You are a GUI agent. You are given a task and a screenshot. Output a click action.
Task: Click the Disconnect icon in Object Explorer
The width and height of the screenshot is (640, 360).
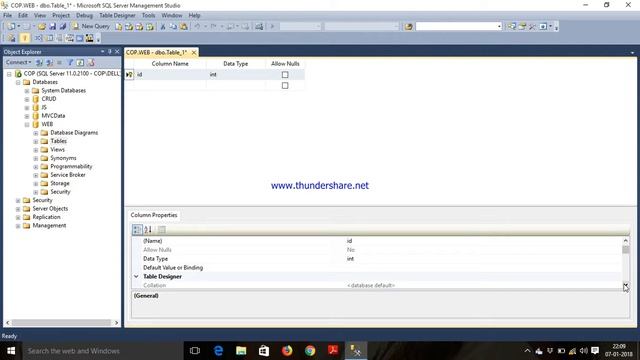pos(49,62)
